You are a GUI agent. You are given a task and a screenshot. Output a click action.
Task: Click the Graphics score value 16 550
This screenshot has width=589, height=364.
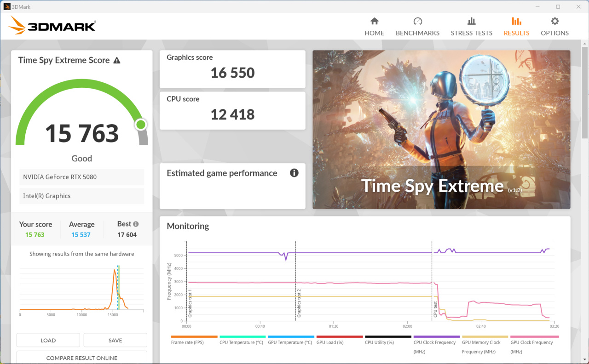coord(232,73)
